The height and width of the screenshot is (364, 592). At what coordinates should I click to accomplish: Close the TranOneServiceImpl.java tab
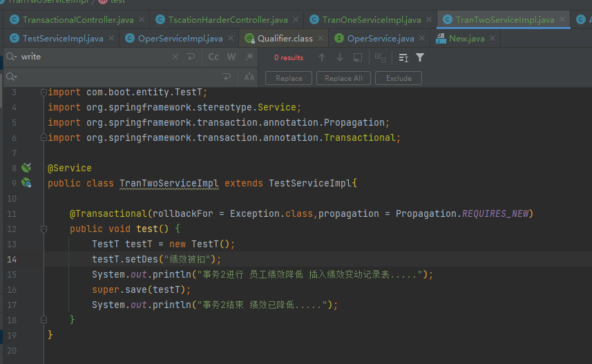pos(429,19)
